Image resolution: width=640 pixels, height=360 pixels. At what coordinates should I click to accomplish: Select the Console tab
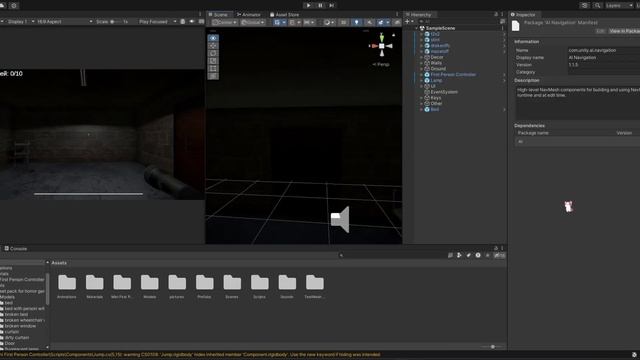[16, 249]
